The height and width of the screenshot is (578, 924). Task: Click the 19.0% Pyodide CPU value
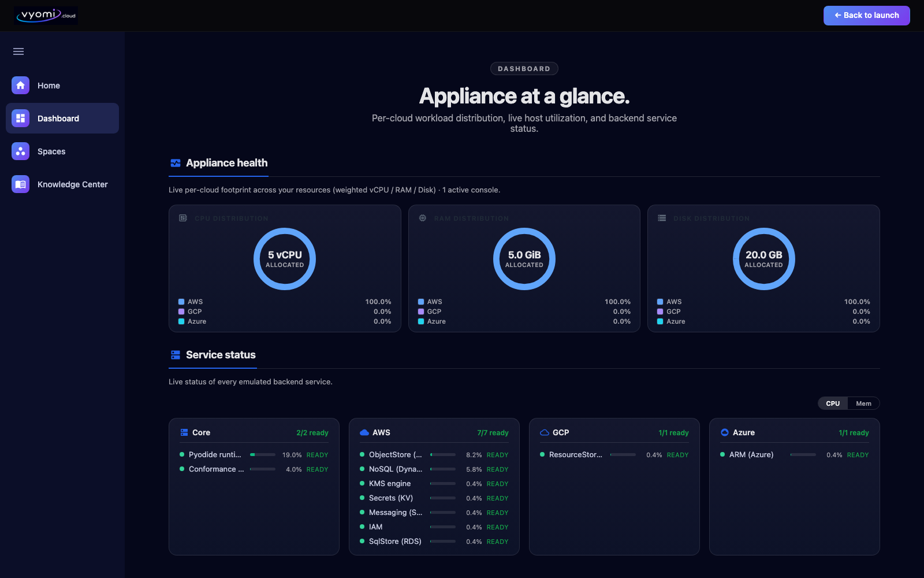pyautogui.click(x=292, y=455)
